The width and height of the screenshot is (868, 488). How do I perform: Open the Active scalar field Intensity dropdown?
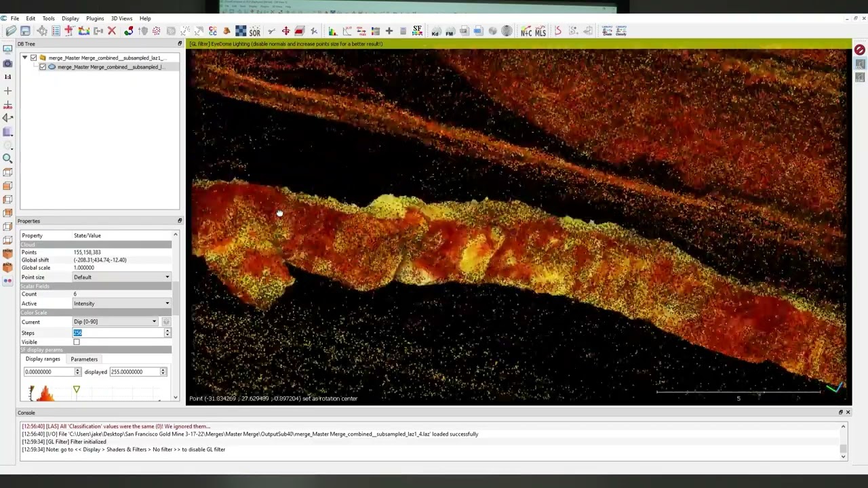coord(121,304)
